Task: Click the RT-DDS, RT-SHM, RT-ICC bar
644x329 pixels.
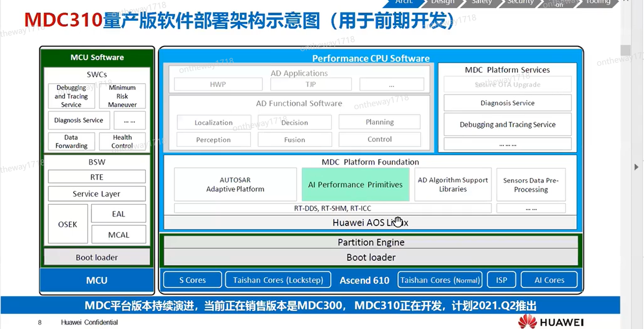Action: pos(333,208)
